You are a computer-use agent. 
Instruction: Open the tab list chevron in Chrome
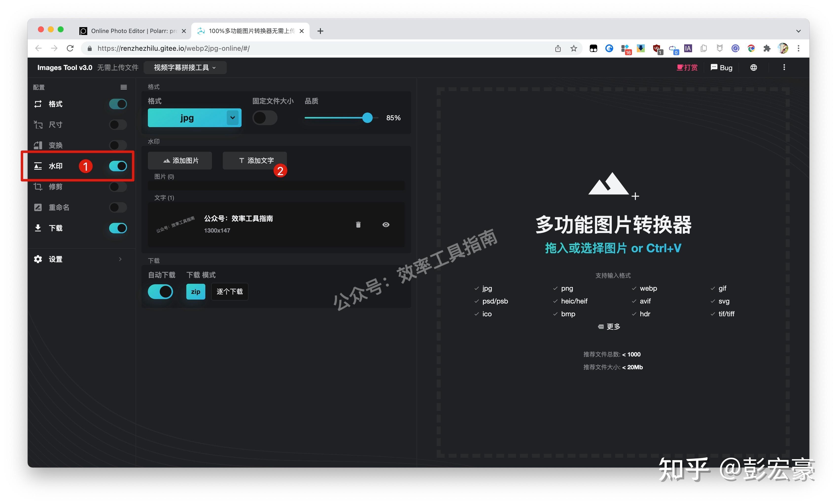coord(798,31)
